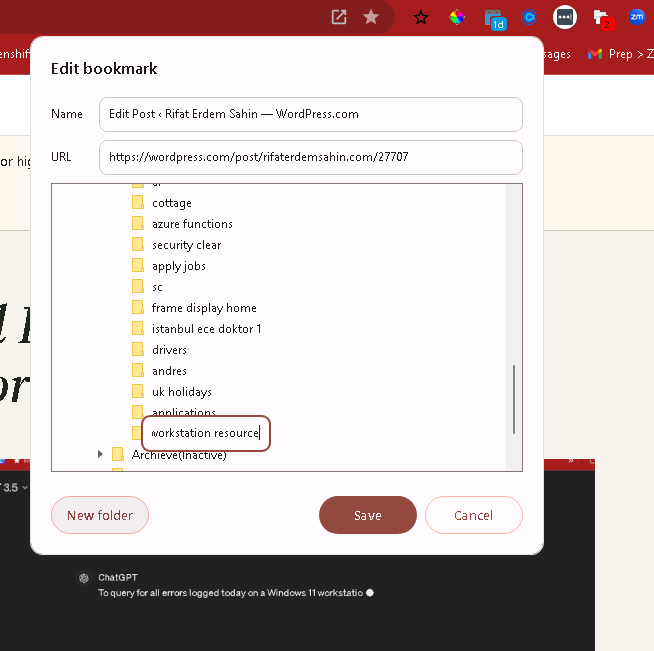654x651 pixels.
Task: Select the apply jobs folder
Action: [x=179, y=266]
